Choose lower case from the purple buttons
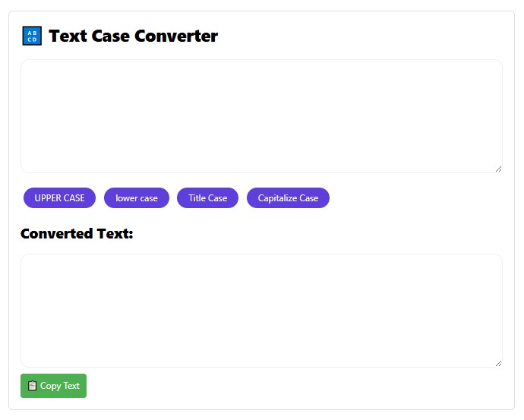The height and width of the screenshot is (420, 524). click(x=137, y=198)
